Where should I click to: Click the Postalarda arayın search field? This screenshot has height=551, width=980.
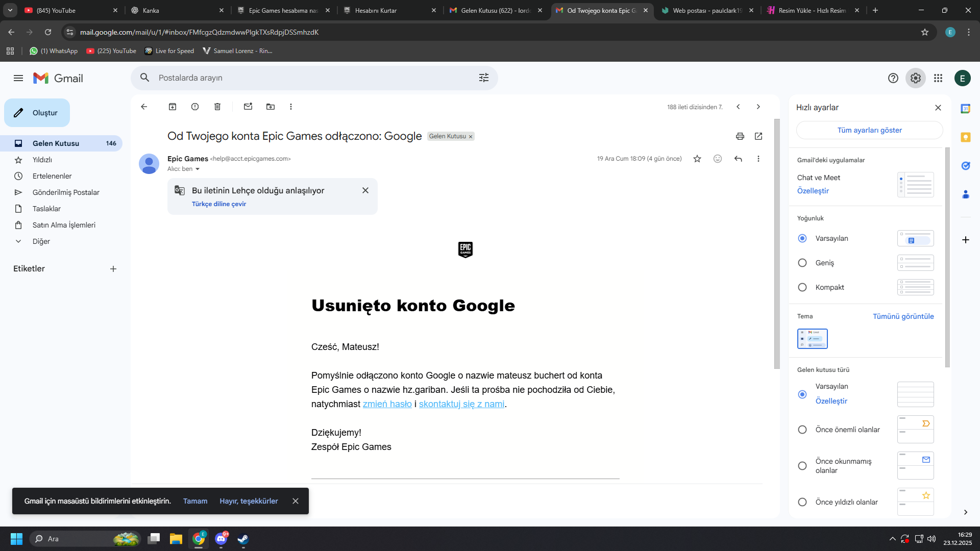tap(314, 78)
